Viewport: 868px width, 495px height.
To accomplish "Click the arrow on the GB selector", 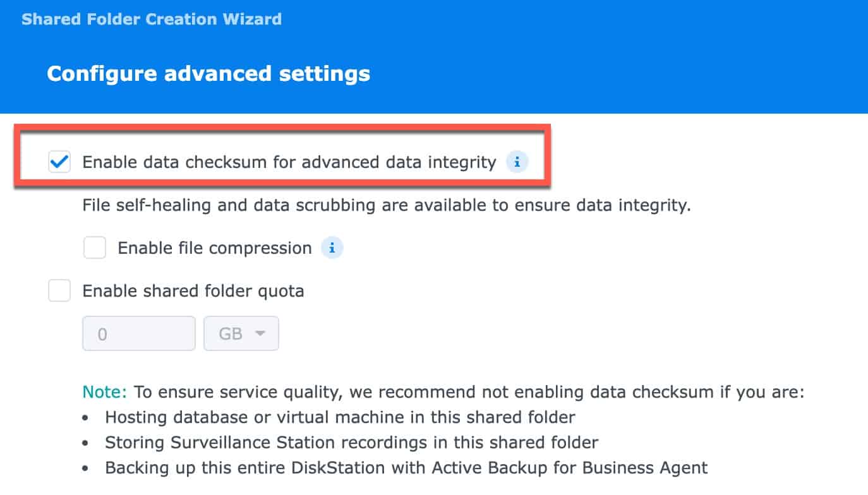I will pos(260,333).
